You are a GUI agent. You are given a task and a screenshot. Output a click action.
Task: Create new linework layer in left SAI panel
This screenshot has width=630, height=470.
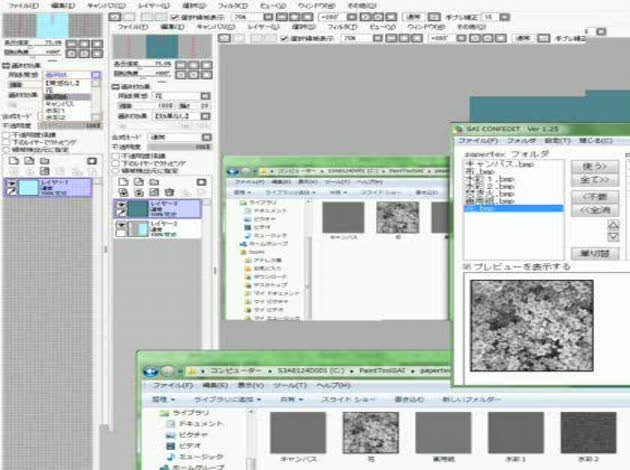(x=29, y=161)
